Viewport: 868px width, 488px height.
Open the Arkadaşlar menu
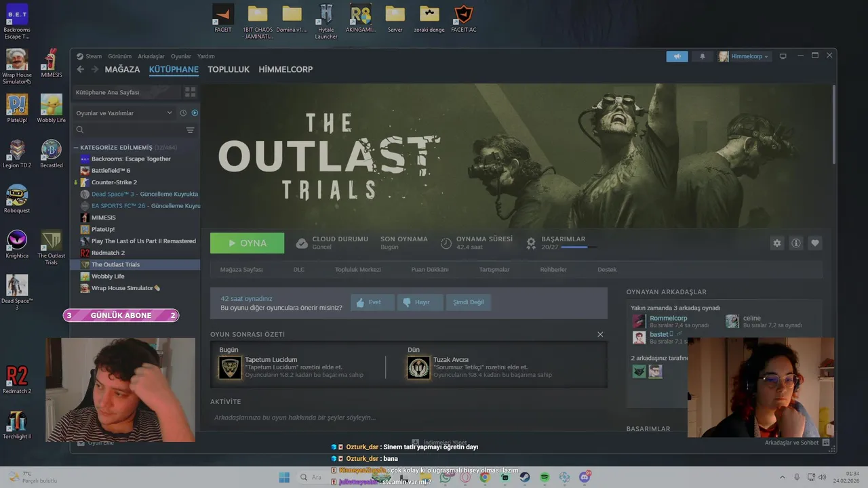151,56
